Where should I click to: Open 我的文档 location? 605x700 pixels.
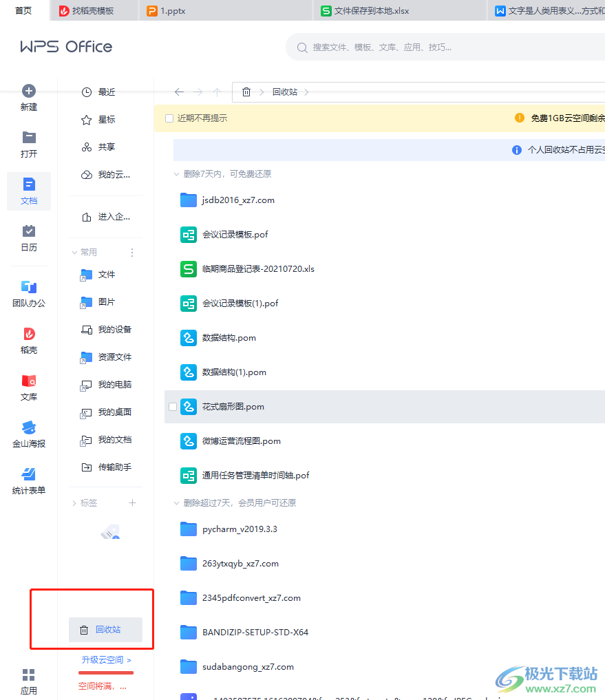(x=106, y=440)
